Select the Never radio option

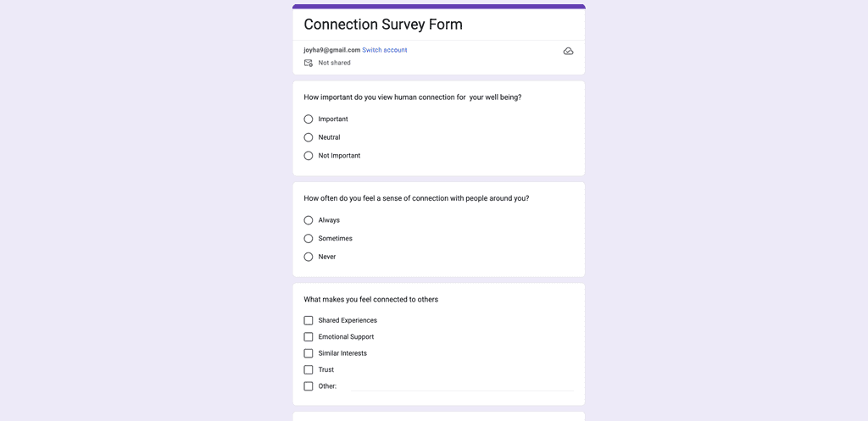[x=309, y=257]
